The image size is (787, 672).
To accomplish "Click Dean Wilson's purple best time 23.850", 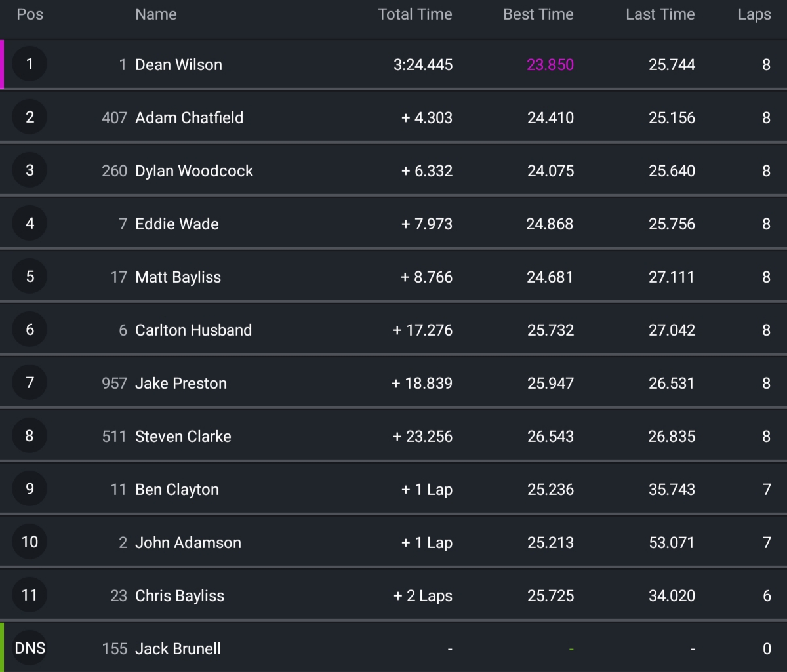I will [550, 64].
